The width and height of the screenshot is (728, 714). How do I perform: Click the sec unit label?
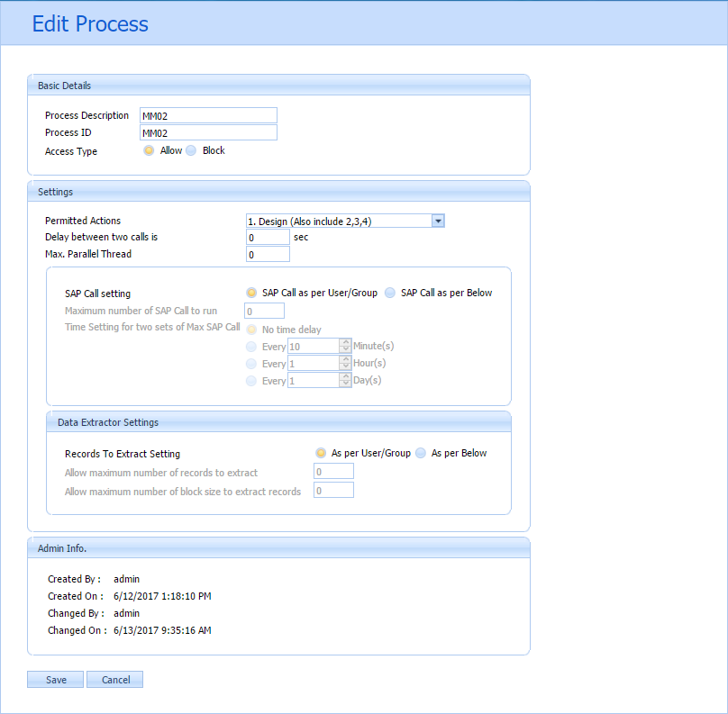(301, 237)
